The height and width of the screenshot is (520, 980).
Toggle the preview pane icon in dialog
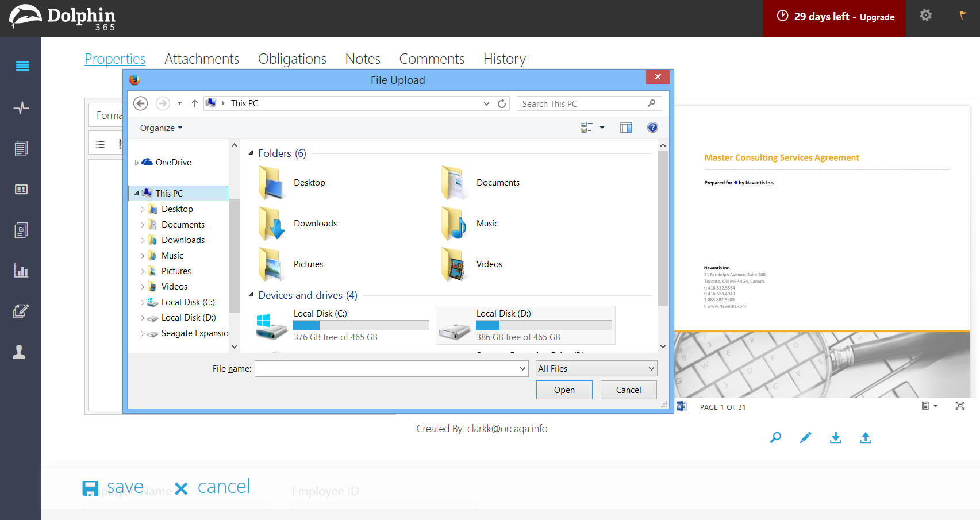[626, 128]
